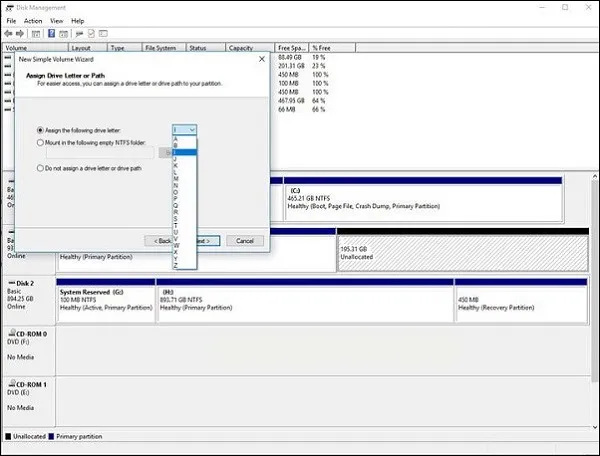Select 'Assign the following drive letter' radio button
The width and height of the screenshot is (600, 456).
click(40, 130)
